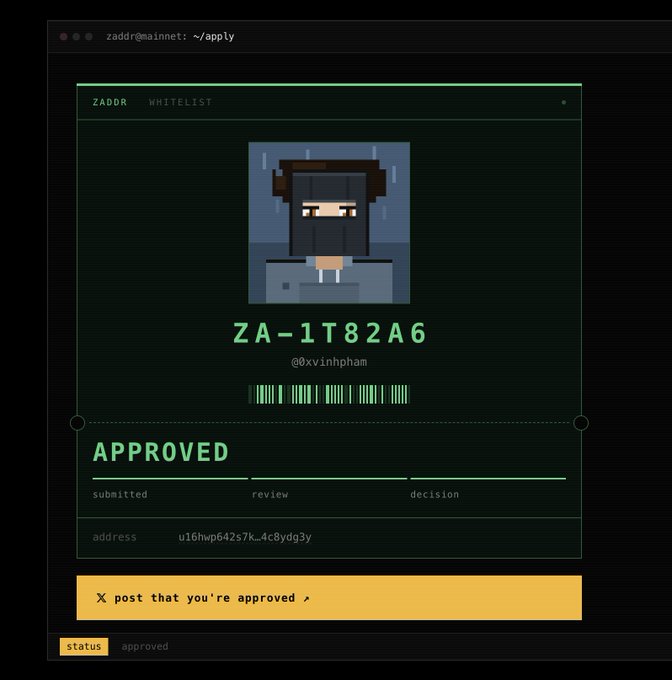Click the address value u16hwp642s7k…4c8ydg3y
Screen dimensions: 672x680
[x=245, y=537]
